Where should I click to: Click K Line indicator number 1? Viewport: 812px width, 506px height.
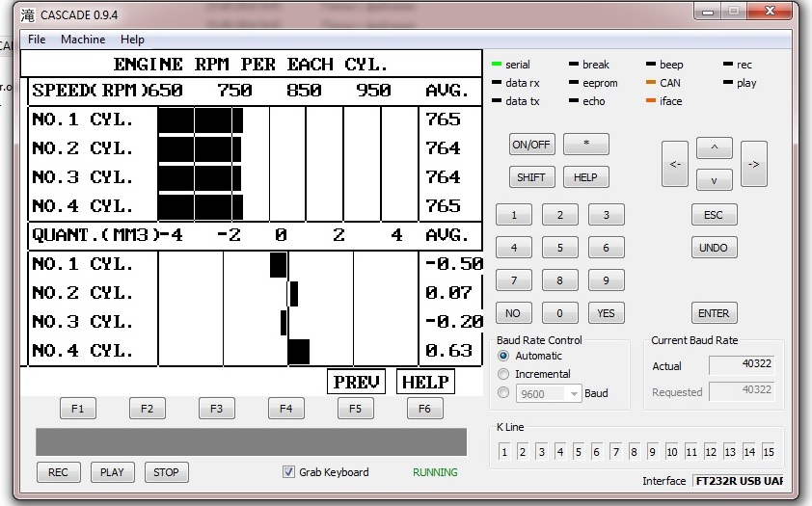503,452
